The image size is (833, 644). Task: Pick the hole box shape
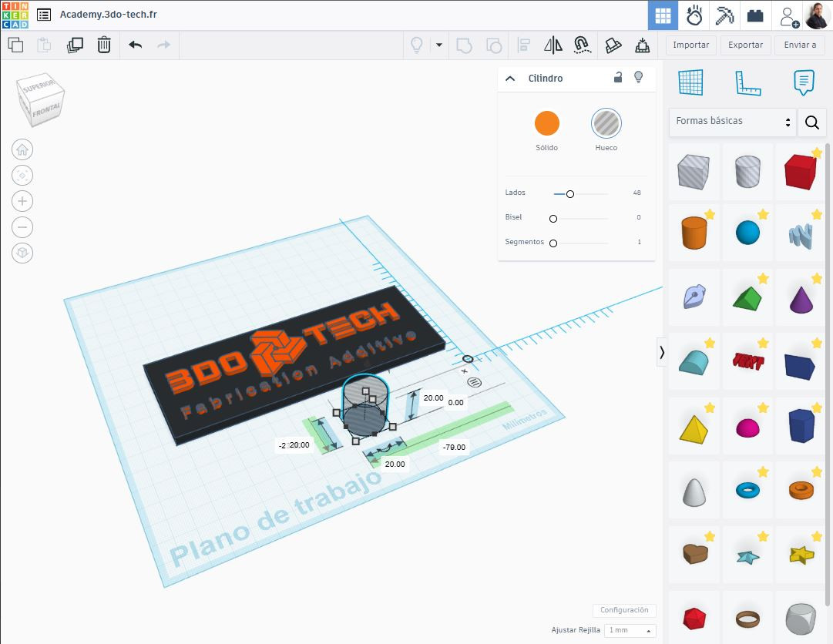[x=694, y=172]
